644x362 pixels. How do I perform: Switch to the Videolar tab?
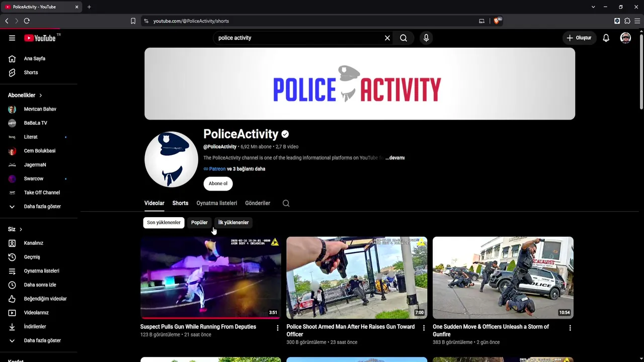[x=154, y=203]
